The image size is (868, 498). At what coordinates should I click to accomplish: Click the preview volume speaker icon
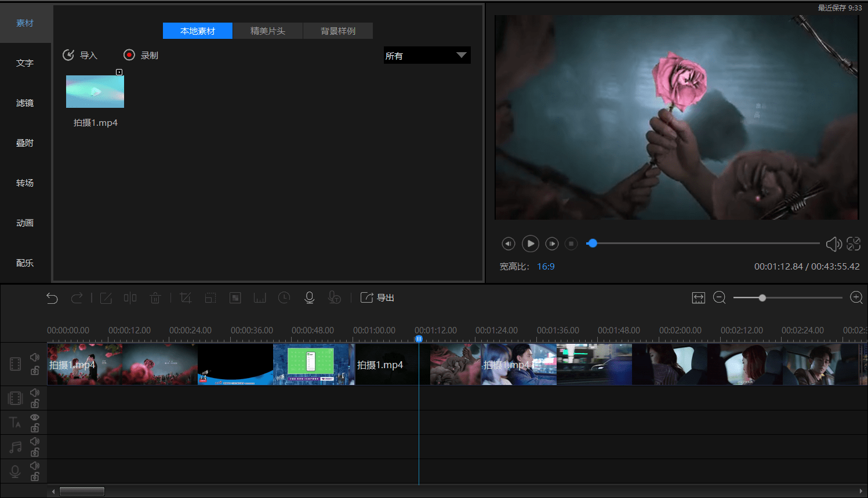click(x=833, y=244)
